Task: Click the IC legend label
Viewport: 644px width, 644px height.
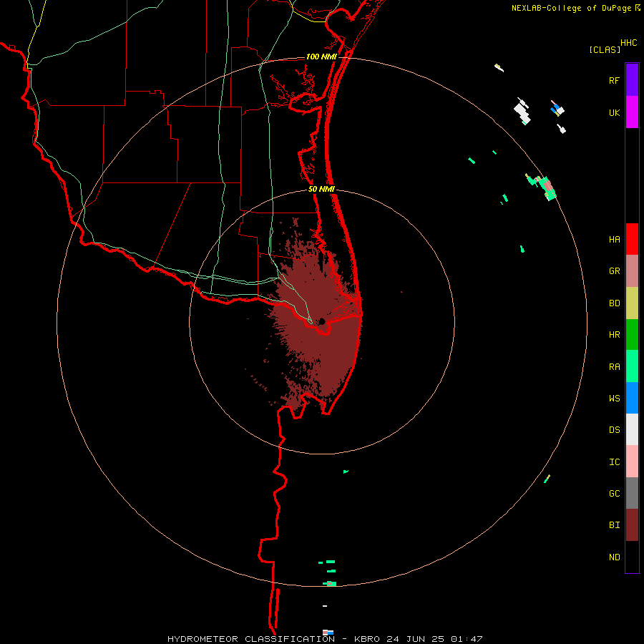Action: coord(614,462)
